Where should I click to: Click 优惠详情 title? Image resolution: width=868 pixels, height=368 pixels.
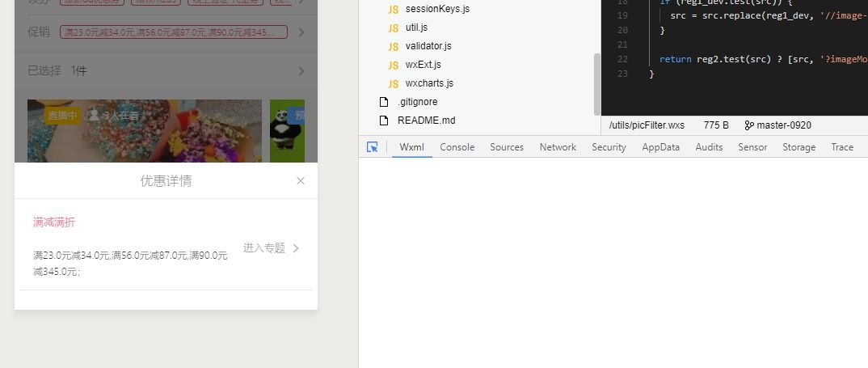coord(166,180)
